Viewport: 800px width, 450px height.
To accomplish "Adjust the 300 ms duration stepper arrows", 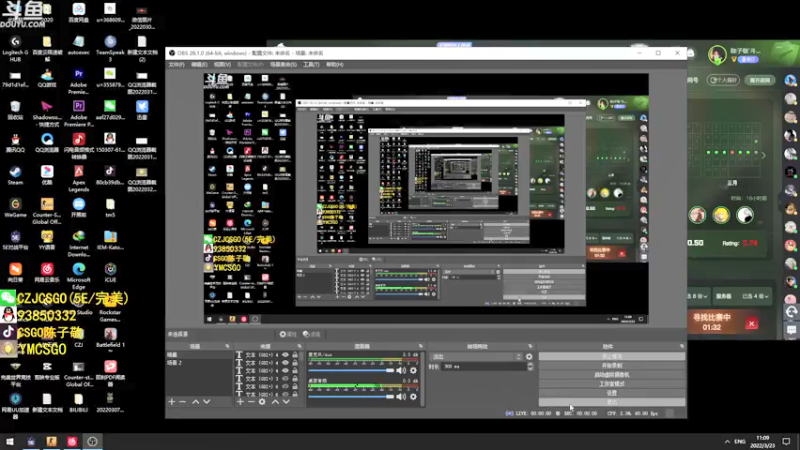I will 530,366.
